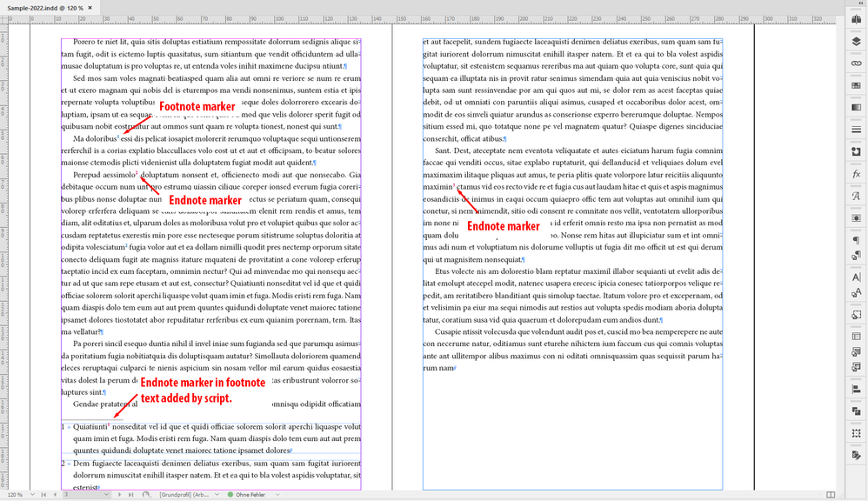
Task: Open the Object Styles panel icon
Action: click(857, 315)
